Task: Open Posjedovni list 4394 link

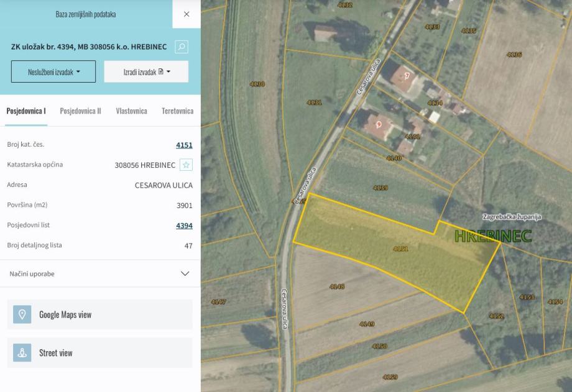Action: [184, 226]
